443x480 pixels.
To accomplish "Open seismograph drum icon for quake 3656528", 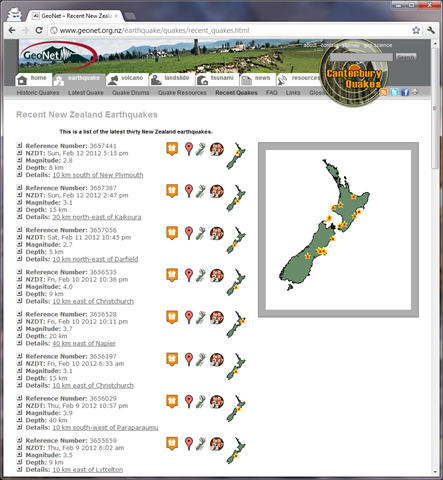I will pos(217,318).
